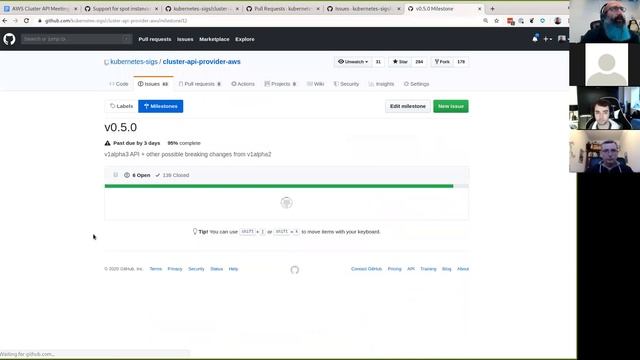Open Marketplace in the GitHub header

pos(214,39)
